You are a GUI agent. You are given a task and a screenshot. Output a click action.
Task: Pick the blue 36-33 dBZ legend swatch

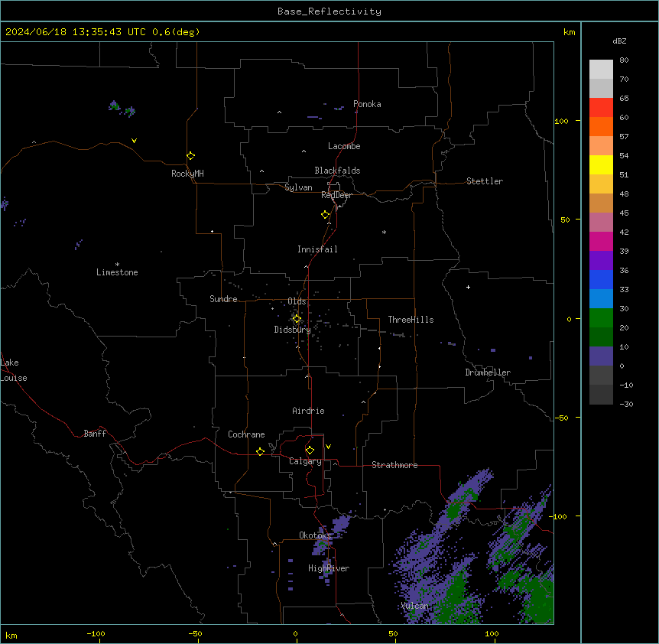tap(601, 279)
